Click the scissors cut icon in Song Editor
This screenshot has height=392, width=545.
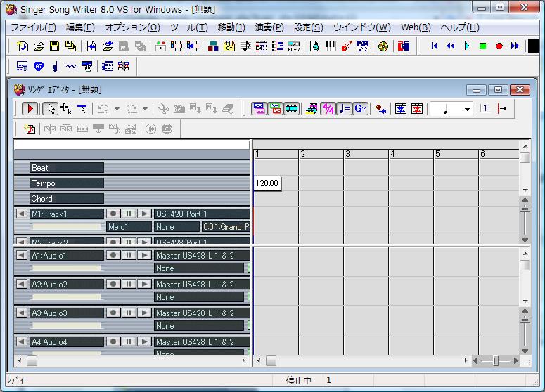click(x=162, y=109)
